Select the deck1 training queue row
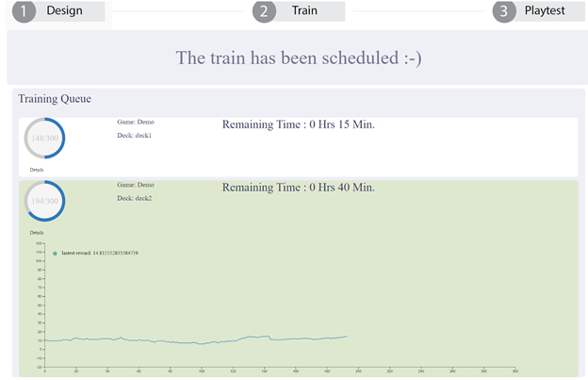Viewport: 588px width, 380px height. [299, 147]
